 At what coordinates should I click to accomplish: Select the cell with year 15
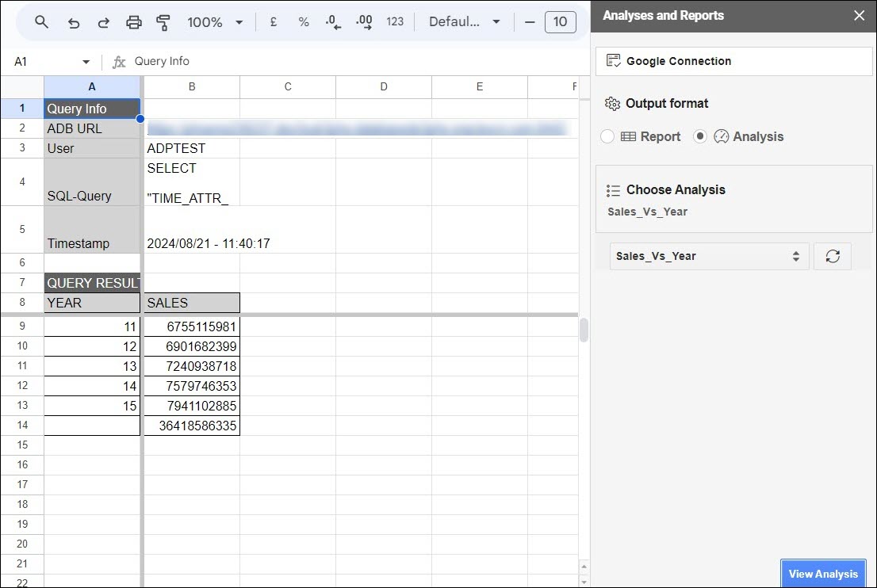(92, 406)
